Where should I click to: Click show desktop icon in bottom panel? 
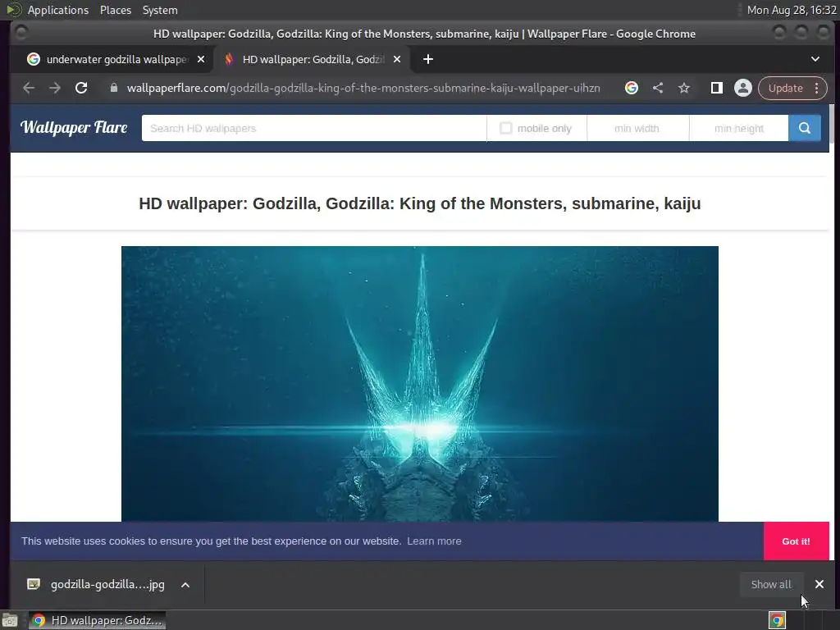click(10, 620)
